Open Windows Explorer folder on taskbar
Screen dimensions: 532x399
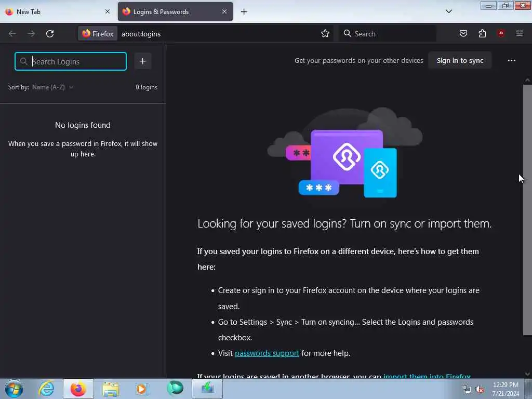pyautogui.click(x=111, y=389)
